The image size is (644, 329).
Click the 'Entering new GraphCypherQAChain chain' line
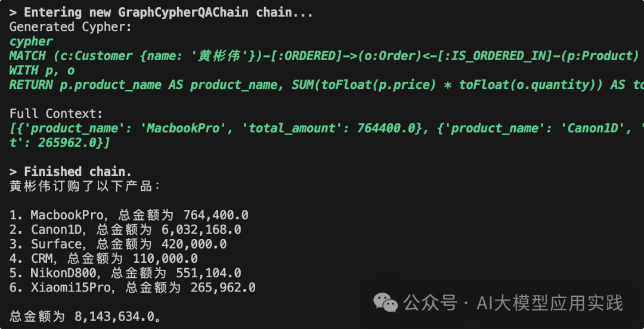pyautogui.click(x=161, y=12)
